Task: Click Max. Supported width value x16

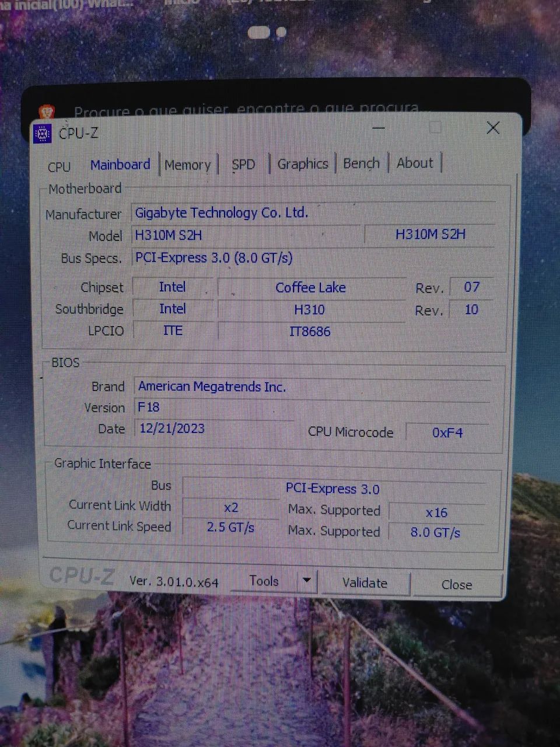Action: pyautogui.click(x=436, y=512)
